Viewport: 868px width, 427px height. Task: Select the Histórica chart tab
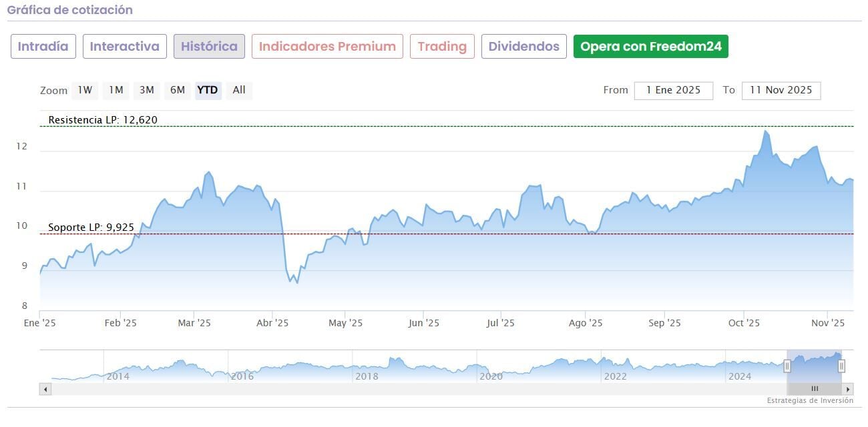tap(209, 47)
